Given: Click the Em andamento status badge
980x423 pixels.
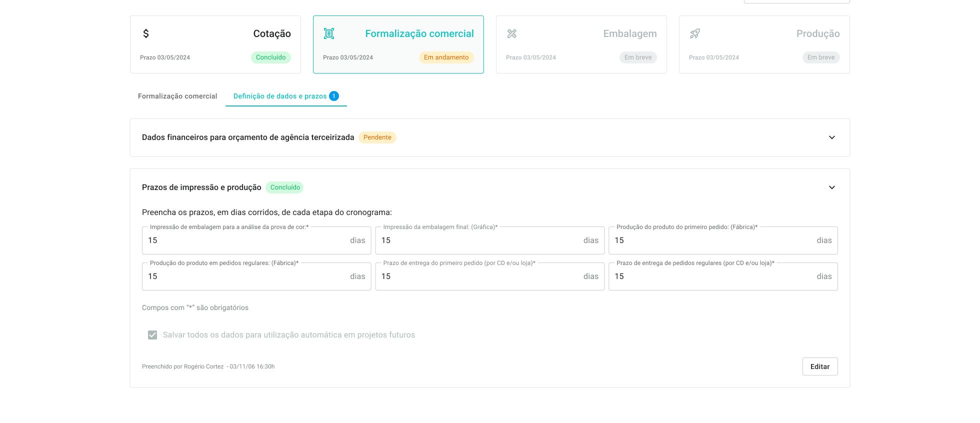Looking at the screenshot, I should coord(446,57).
